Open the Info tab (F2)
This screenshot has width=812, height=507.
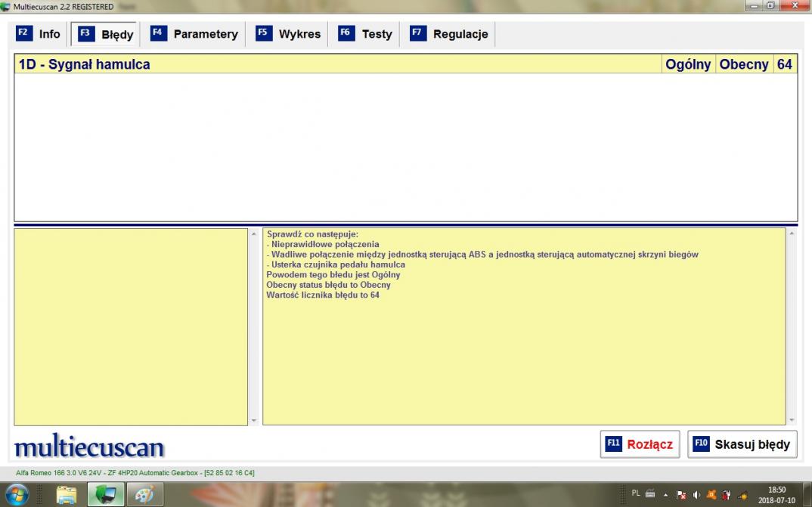(x=38, y=34)
